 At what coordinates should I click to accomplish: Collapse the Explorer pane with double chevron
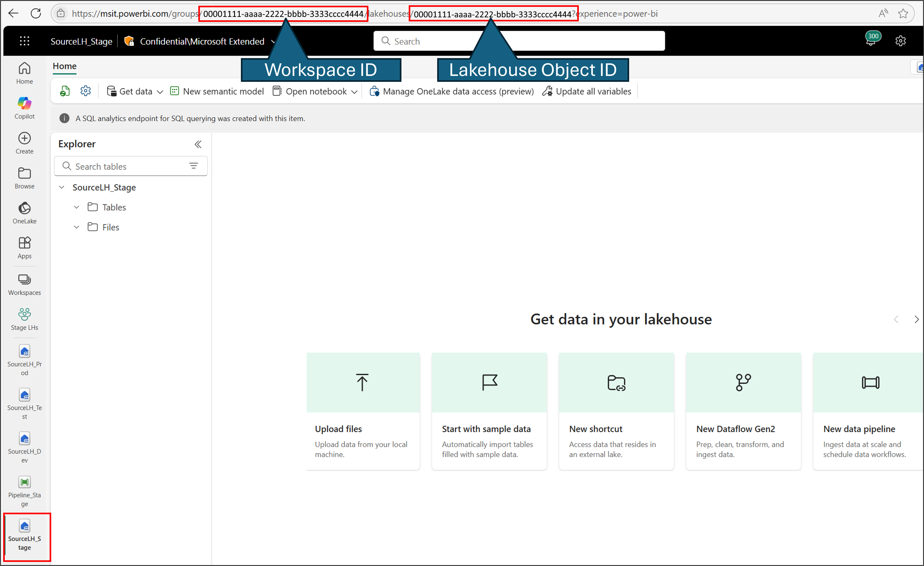click(198, 144)
